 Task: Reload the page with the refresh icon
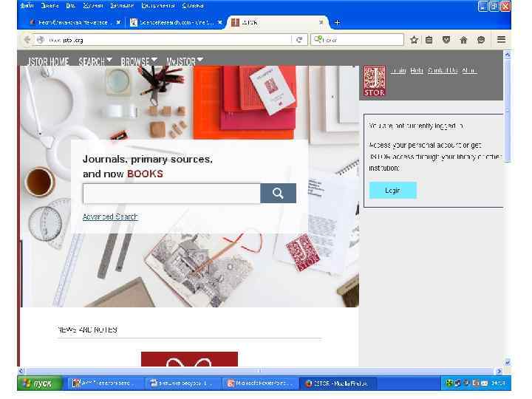[x=299, y=40]
